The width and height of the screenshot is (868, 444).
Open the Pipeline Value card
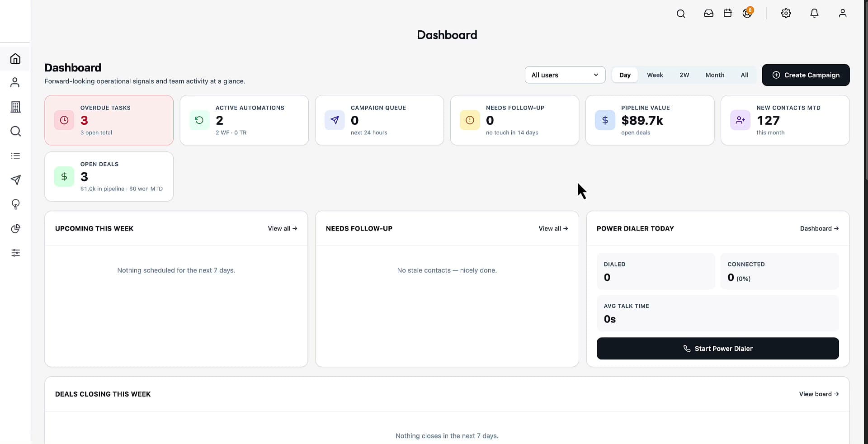650,120
